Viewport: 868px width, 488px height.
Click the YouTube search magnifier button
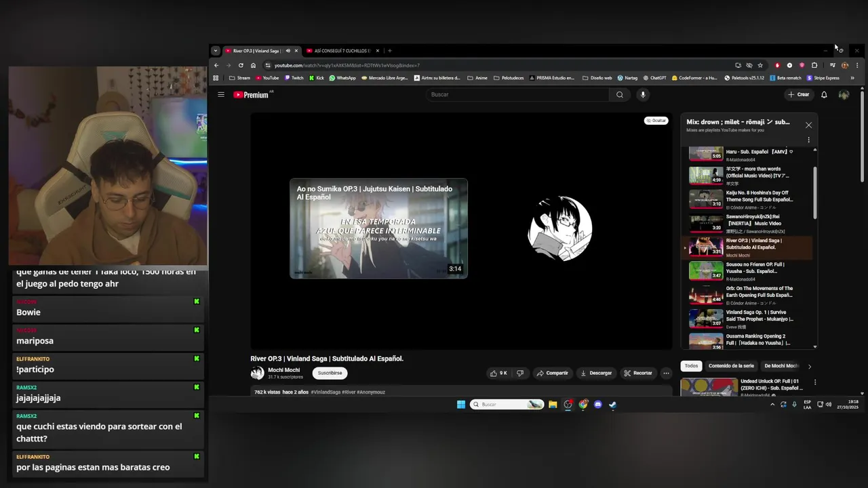(x=619, y=94)
